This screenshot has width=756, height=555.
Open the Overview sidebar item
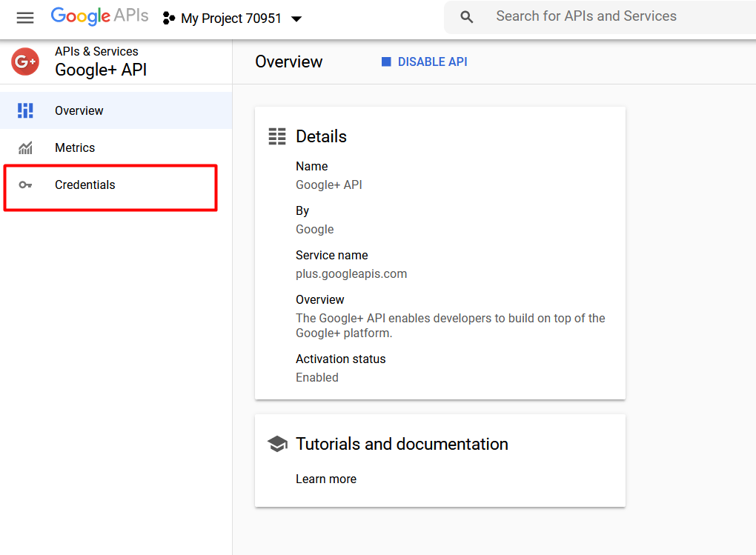[x=116, y=110]
